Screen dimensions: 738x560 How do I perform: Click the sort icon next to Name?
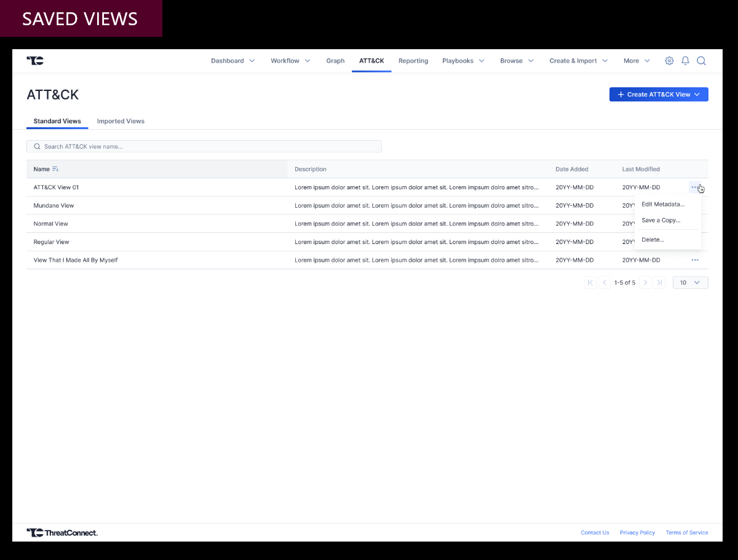click(55, 169)
